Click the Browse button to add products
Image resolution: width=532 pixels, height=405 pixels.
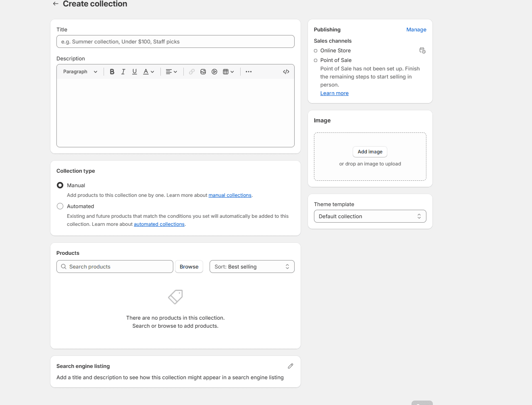tap(189, 266)
